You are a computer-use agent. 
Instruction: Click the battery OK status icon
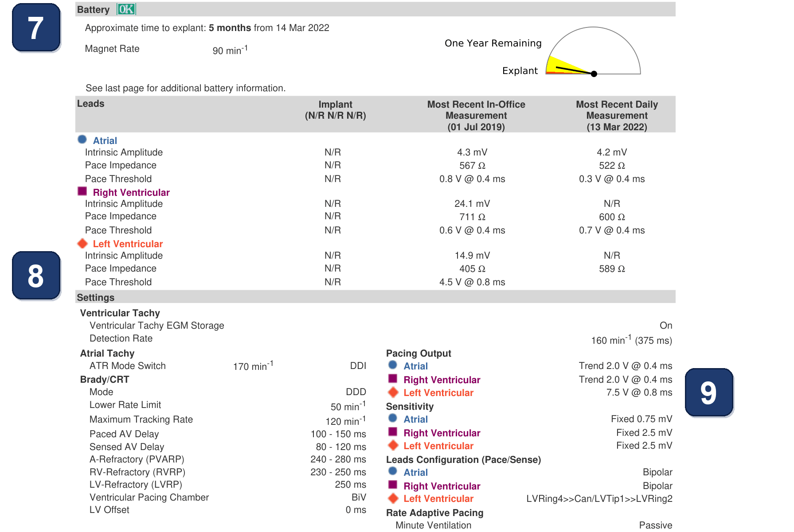[126, 9]
